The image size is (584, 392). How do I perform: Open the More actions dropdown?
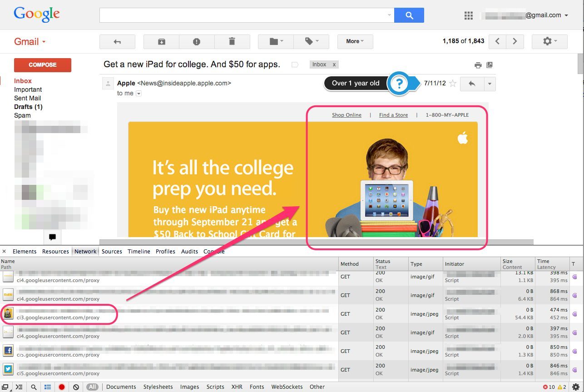355,41
